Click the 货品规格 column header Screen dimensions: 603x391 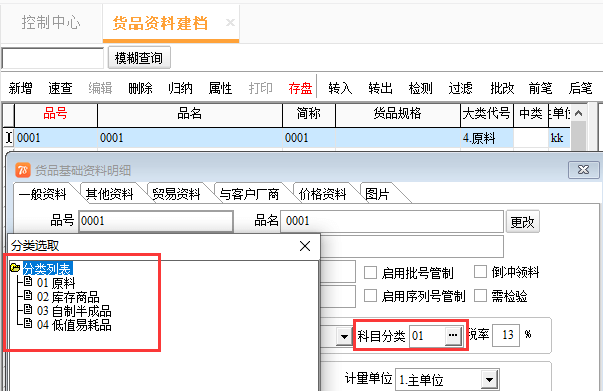pyautogui.click(x=398, y=115)
